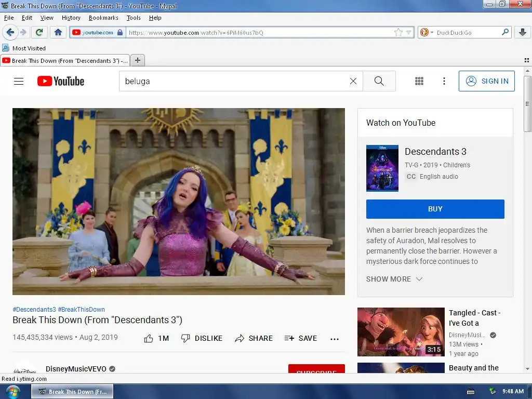Screen dimensions: 532x399
Task: Open the Most Visited bookmarks folder
Action: [24, 48]
